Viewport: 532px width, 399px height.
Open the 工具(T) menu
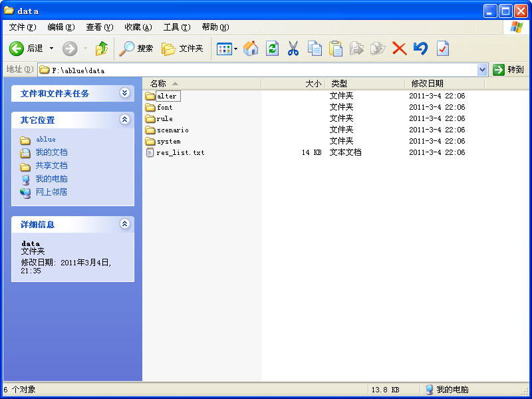(177, 27)
